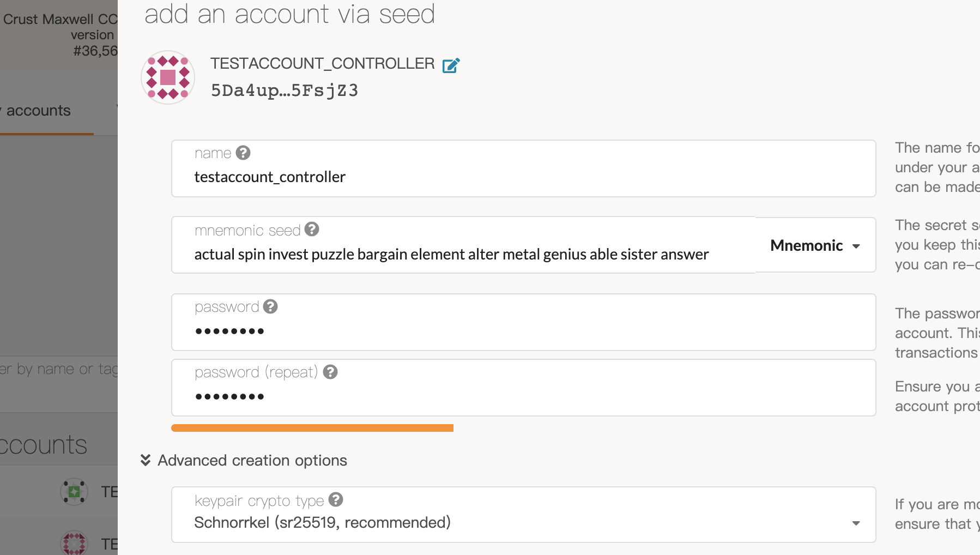Click the TESTACCOUNT_CONTROLLER identicon avatar

[x=168, y=77]
